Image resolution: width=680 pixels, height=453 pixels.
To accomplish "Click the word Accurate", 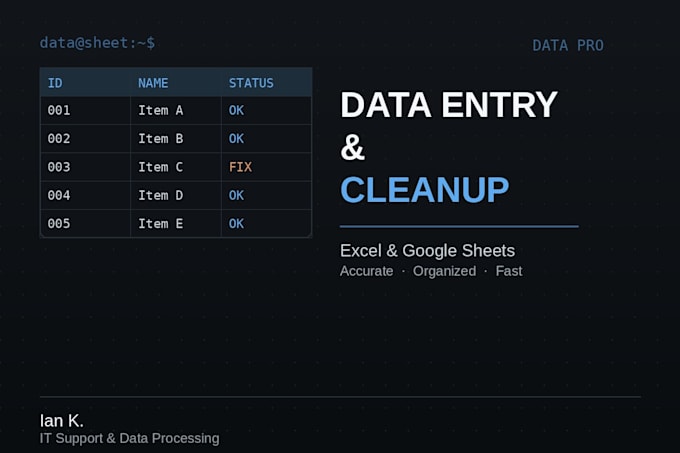I will coord(366,271).
